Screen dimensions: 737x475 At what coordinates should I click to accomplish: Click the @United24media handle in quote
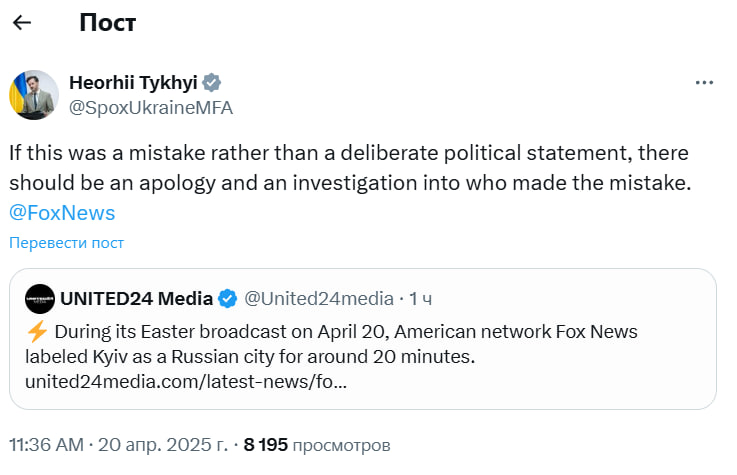[318, 298]
